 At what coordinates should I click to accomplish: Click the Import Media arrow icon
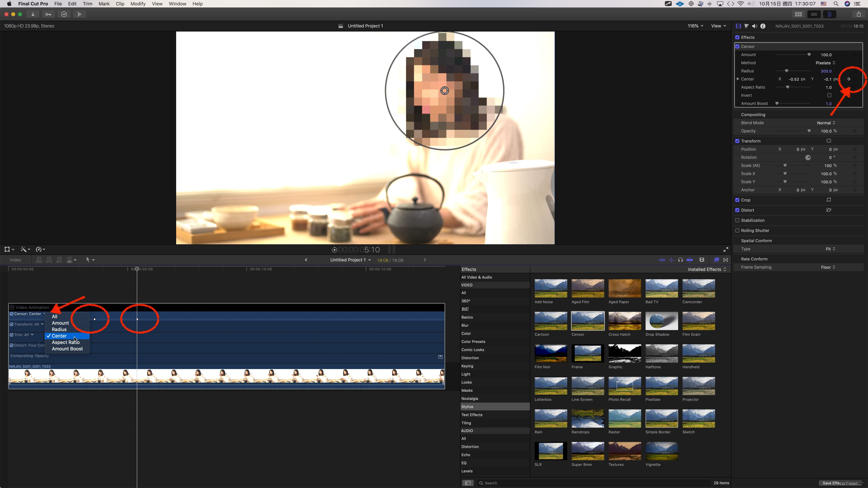(x=33, y=14)
